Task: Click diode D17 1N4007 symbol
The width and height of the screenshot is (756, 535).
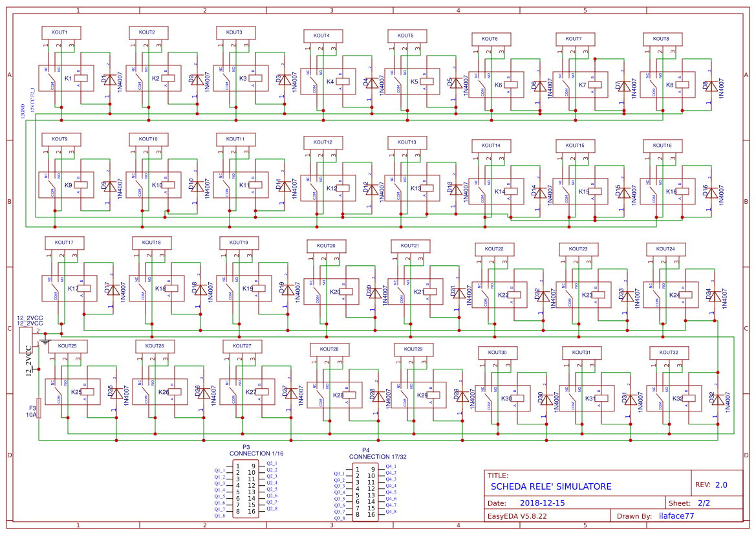Action: [x=114, y=290]
